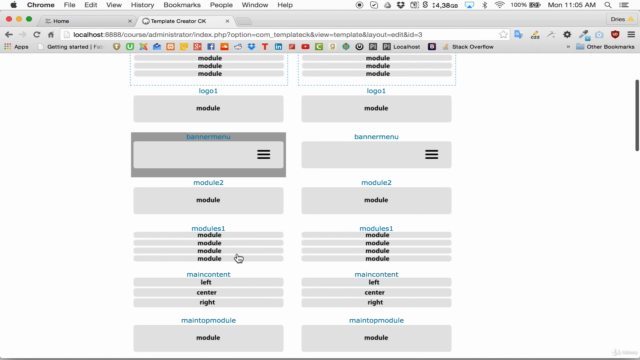Viewport: 640px width, 360px height.
Task: Click the hamburger icon in the highlighted bannermenu block
Action: tap(264, 154)
